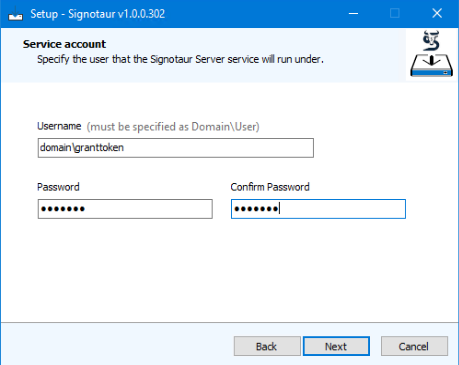Screen dimensions: 459x365
Task: Click the setup installer icon in title bar
Action: pos(15,14)
